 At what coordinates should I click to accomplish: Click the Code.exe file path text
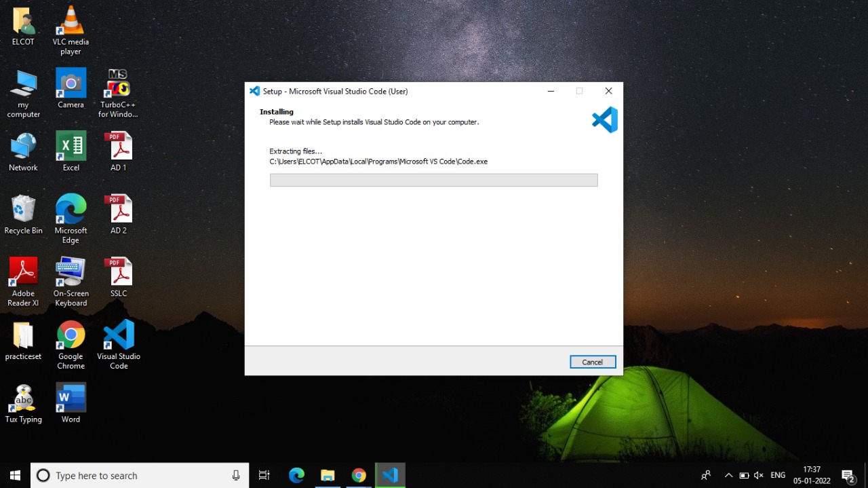(378, 162)
